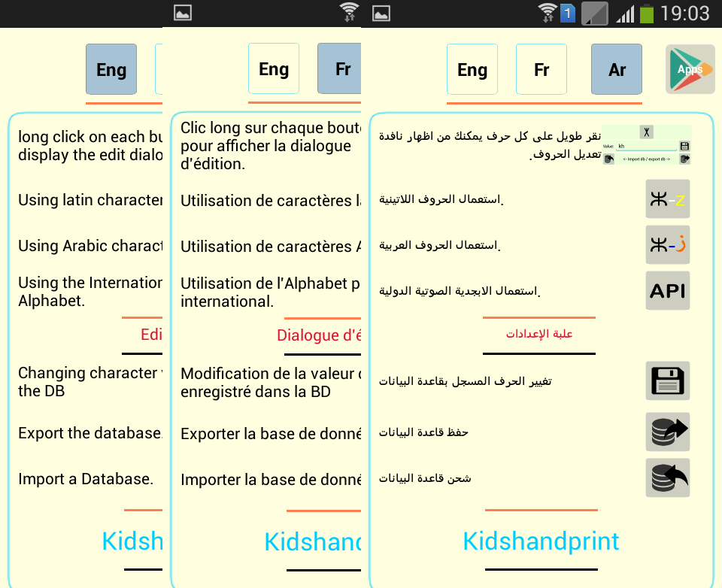Tap 'Importer la base de donné' text
The height and width of the screenshot is (588, 722).
pos(271,480)
